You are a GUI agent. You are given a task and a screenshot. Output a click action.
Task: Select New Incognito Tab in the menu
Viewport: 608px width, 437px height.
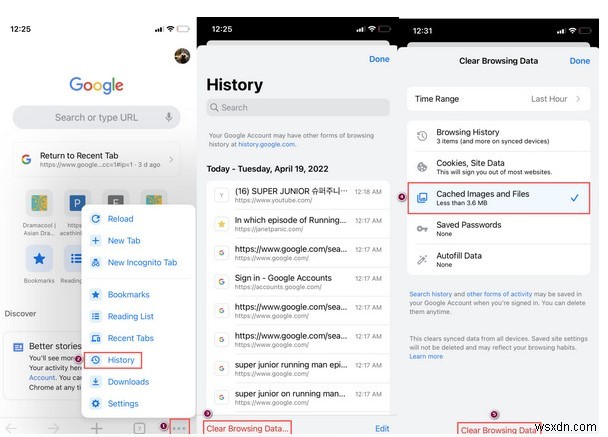click(x=138, y=263)
